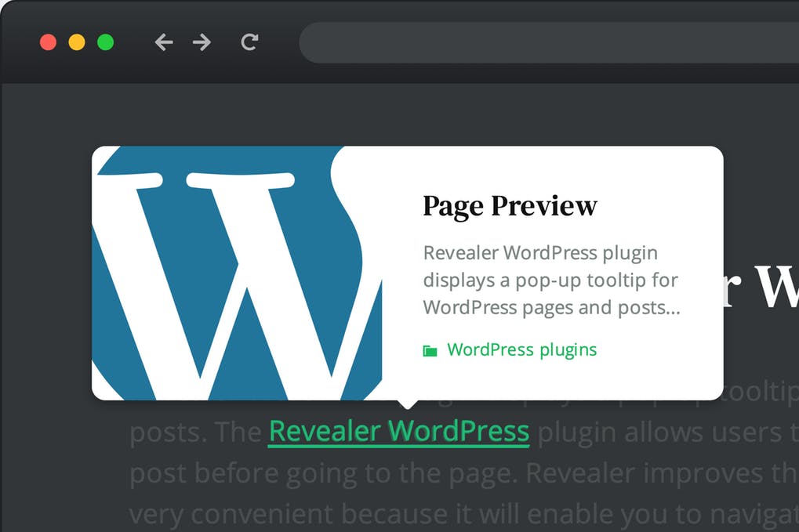Viewport: 799px width, 532px height.
Task: Open the WordPress plugins category link
Action: pos(521,349)
